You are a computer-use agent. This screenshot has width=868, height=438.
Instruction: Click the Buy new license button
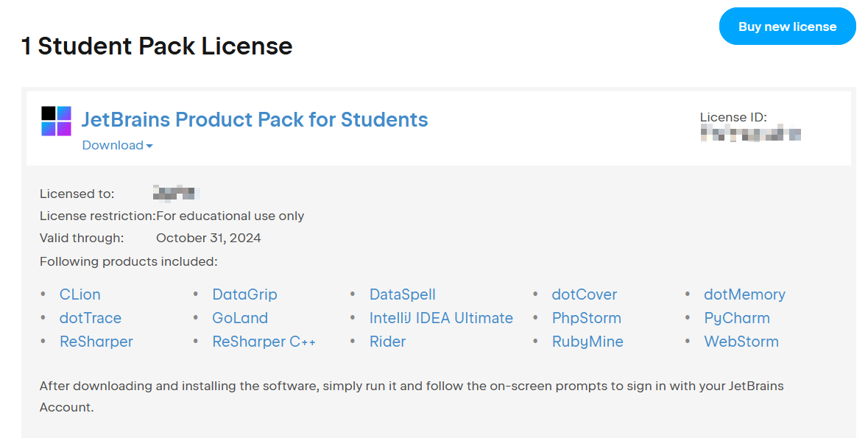(787, 27)
